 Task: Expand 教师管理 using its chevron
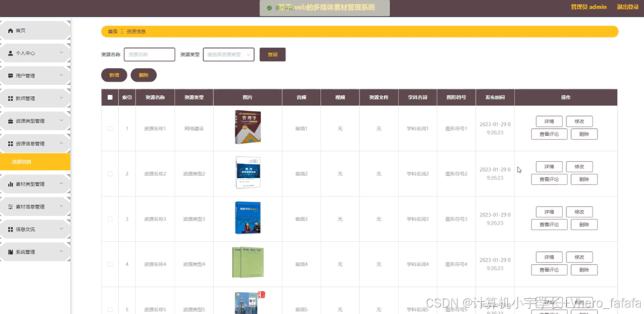pos(62,98)
